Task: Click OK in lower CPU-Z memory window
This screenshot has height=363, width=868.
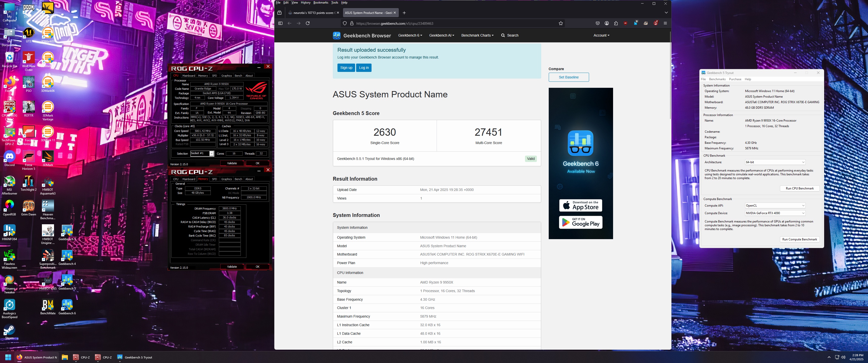Action: [x=257, y=266]
